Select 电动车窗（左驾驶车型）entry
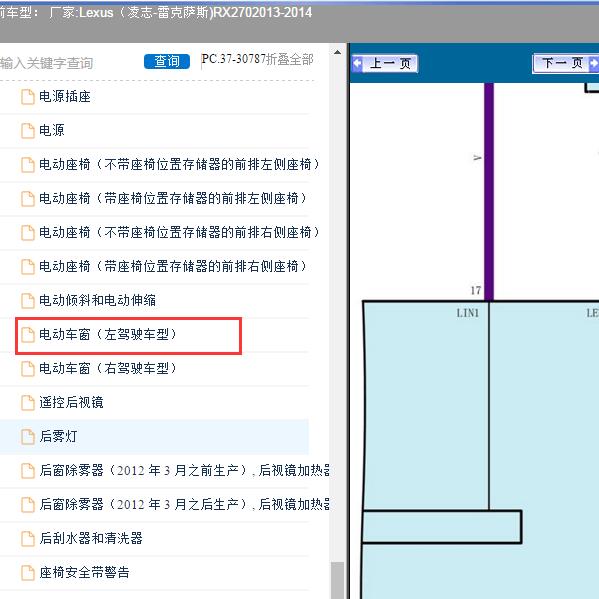Image resolution: width=599 pixels, height=599 pixels. tap(108, 334)
